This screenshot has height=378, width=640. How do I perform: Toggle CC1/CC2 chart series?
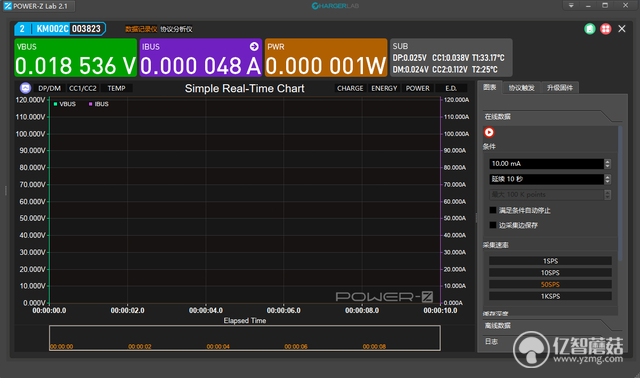pos(83,88)
